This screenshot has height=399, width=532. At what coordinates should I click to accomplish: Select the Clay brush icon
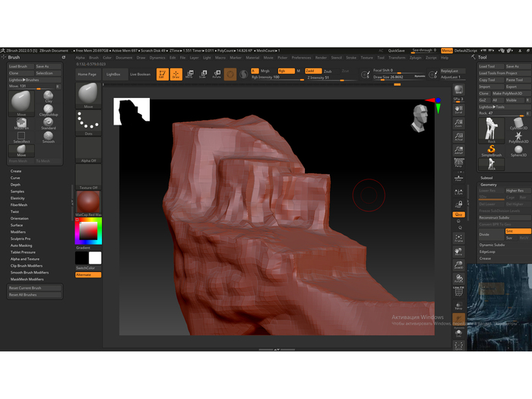49,95
